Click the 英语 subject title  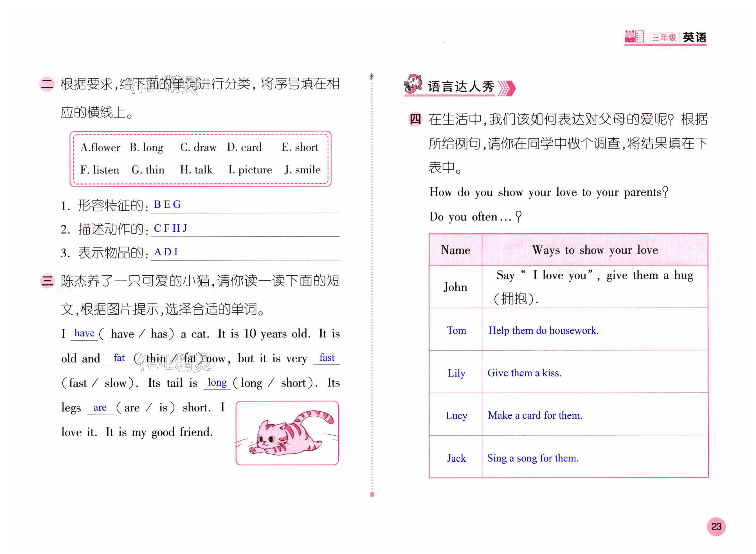(x=694, y=37)
